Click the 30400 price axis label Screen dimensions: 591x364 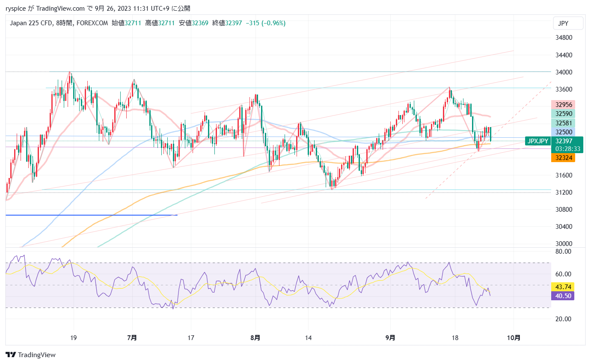pos(563,226)
